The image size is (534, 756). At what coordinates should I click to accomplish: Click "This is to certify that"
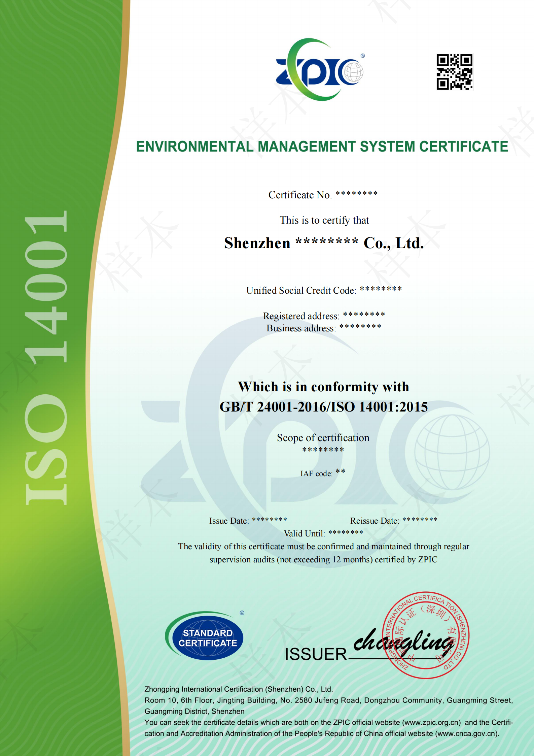324,220
